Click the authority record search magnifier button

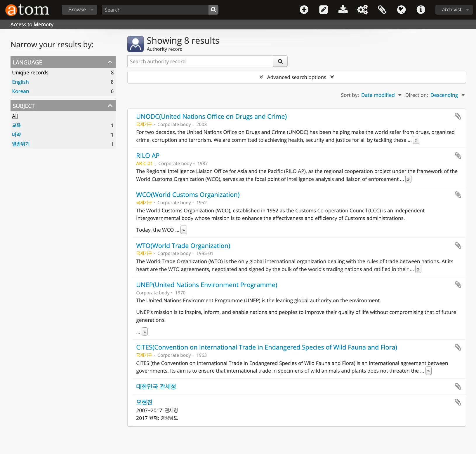(x=280, y=61)
